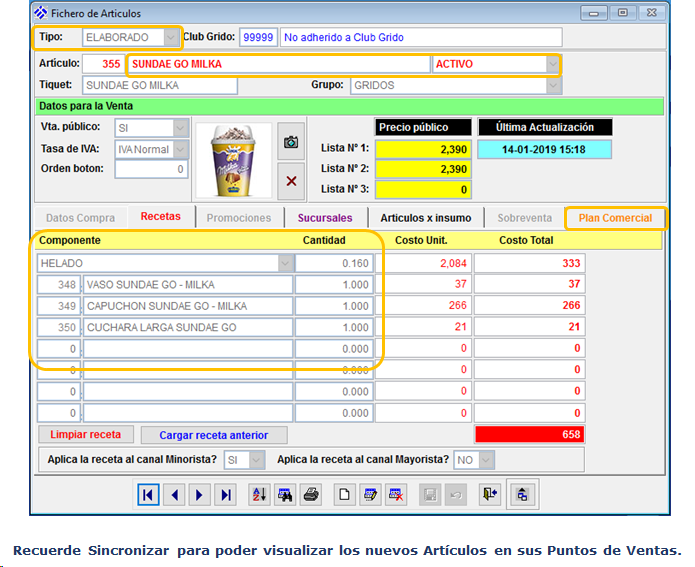Click the printer icon
This screenshot has height=567, width=695.
pyautogui.click(x=311, y=495)
